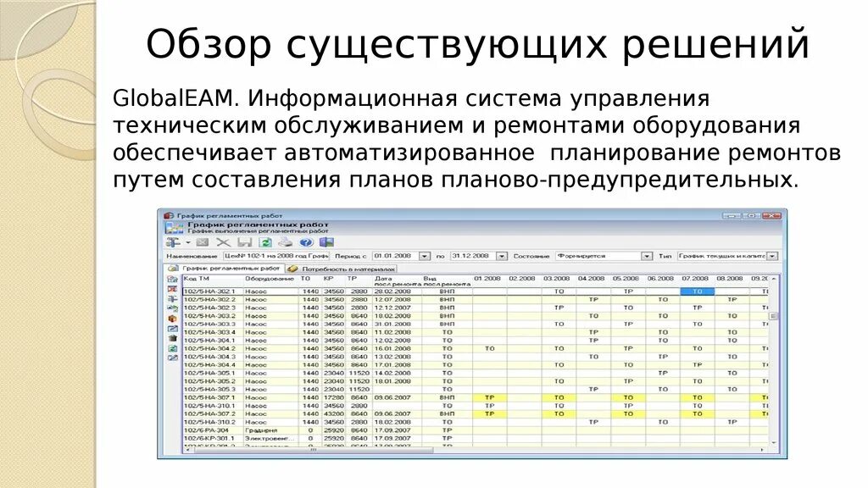This screenshot has width=868, height=488.
Task: Click the vertical scrollbar down arrow
Action: (773, 442)
